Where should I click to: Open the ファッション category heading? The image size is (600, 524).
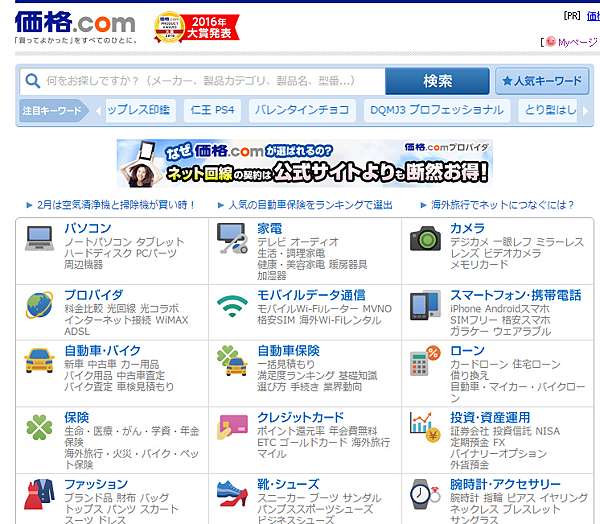[96, 484]
